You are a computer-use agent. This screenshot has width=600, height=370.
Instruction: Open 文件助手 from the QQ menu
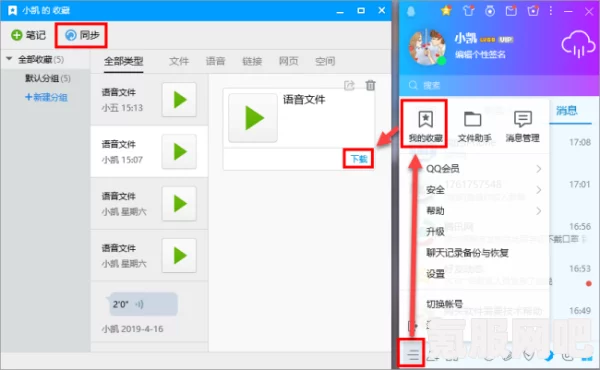pos(474,126)
